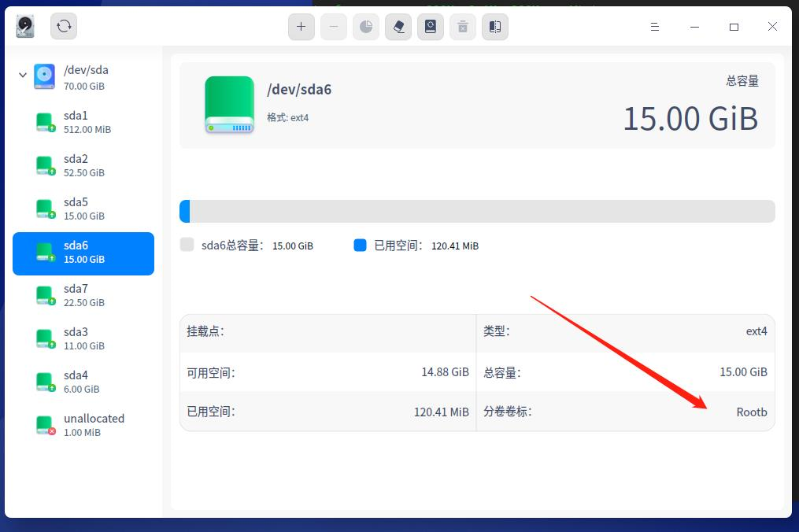Click the disk utility app logo
Screen dimensions: 799x532
coord(25,27)
